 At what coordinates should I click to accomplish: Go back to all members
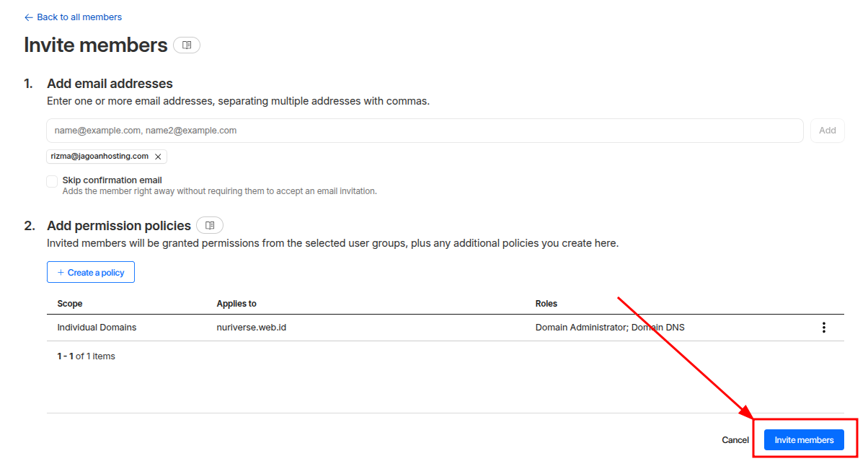(x=73, y=17)
